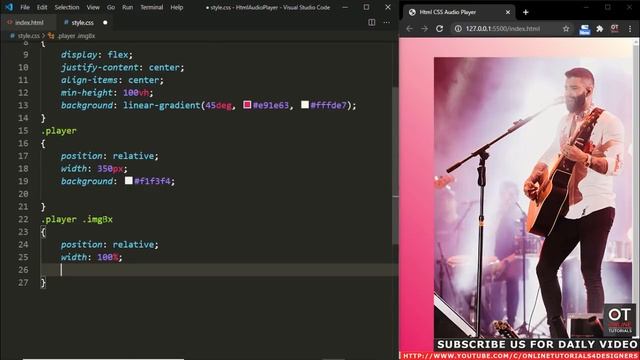
Task: Click line number 13 in the gutter
Action: 23,105
